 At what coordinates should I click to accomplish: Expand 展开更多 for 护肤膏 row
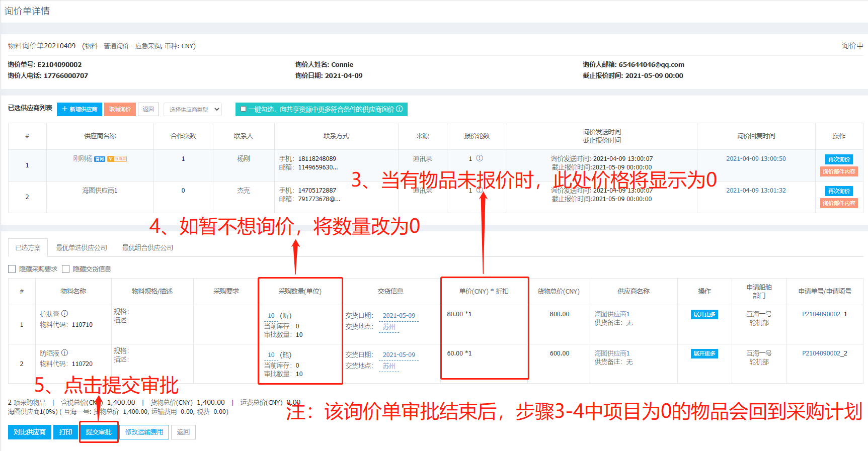(704, 314)
